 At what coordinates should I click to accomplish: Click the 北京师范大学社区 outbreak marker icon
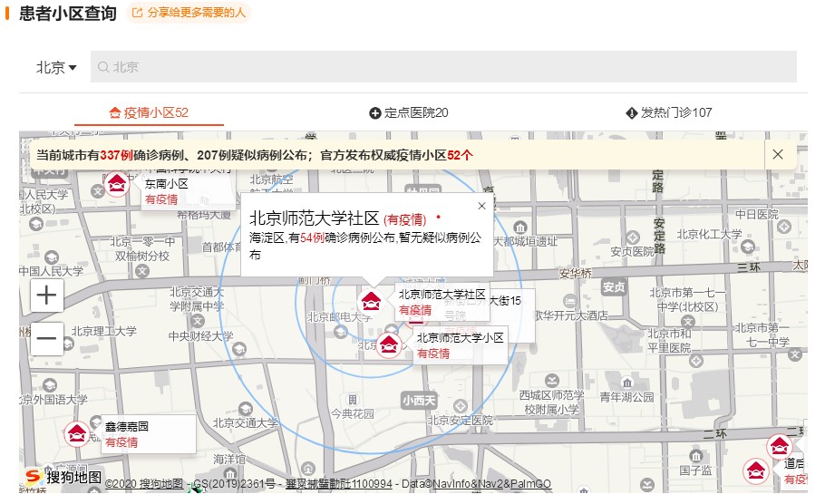[371, 302]
